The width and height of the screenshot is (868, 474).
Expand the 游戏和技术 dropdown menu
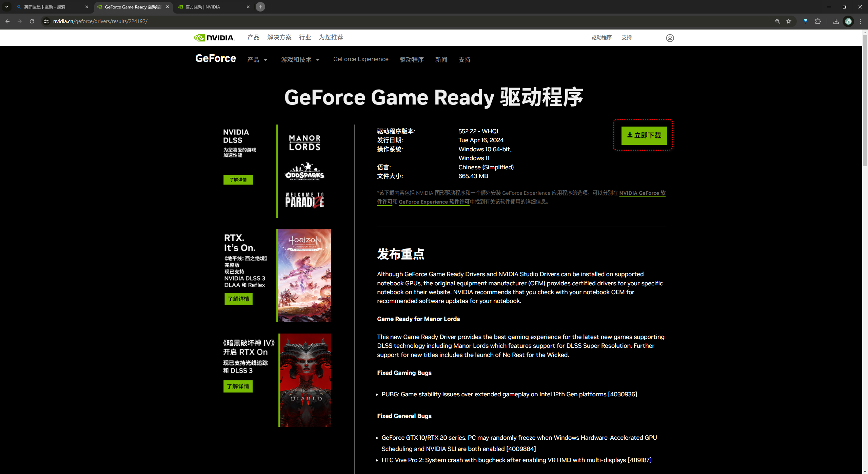[300, 60]
